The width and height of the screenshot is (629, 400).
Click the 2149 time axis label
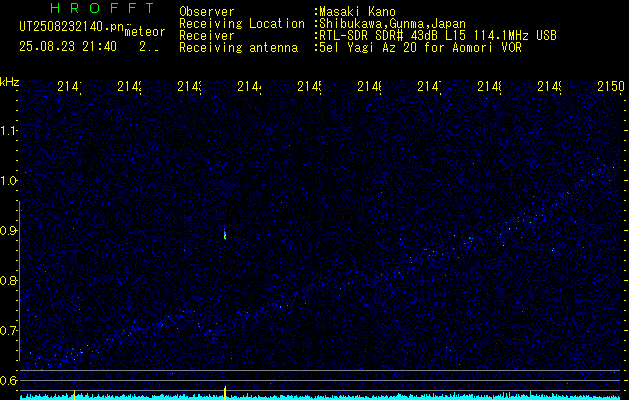pos(549,86)
